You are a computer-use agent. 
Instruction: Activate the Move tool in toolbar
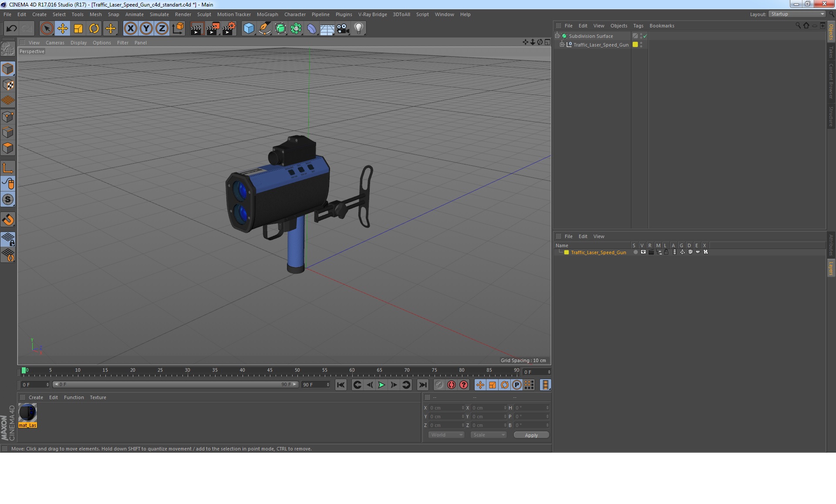click(x=62, y=29)
